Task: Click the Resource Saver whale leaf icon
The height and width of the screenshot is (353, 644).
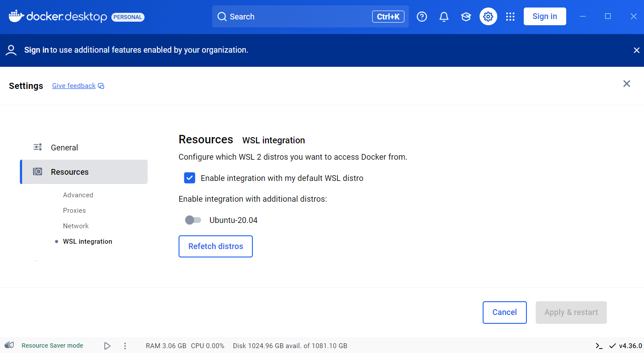Action: pyautogui.click(x=9, y=345)
